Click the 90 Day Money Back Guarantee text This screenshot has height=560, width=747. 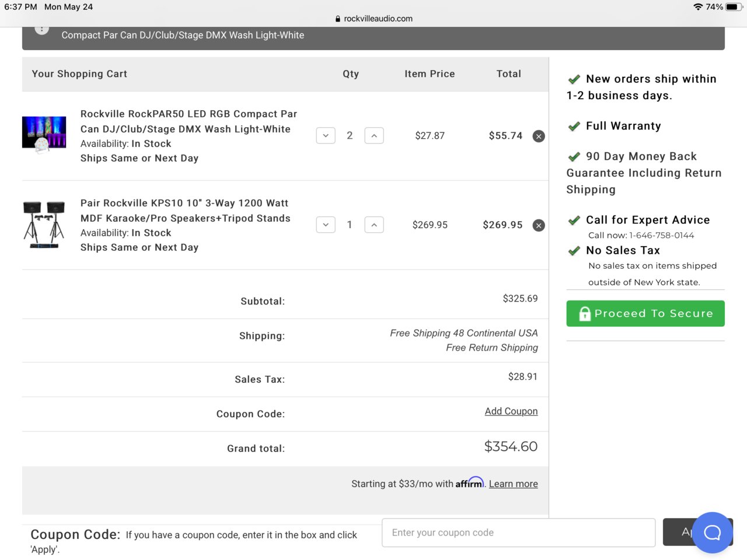[x=644, y=173]
